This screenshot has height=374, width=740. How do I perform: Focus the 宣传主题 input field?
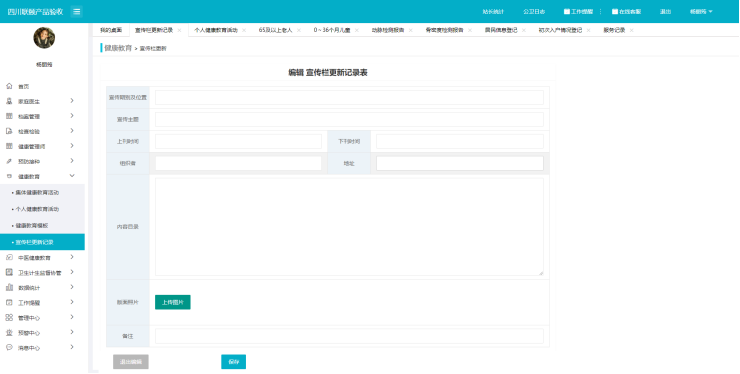[x=349, y=119]
